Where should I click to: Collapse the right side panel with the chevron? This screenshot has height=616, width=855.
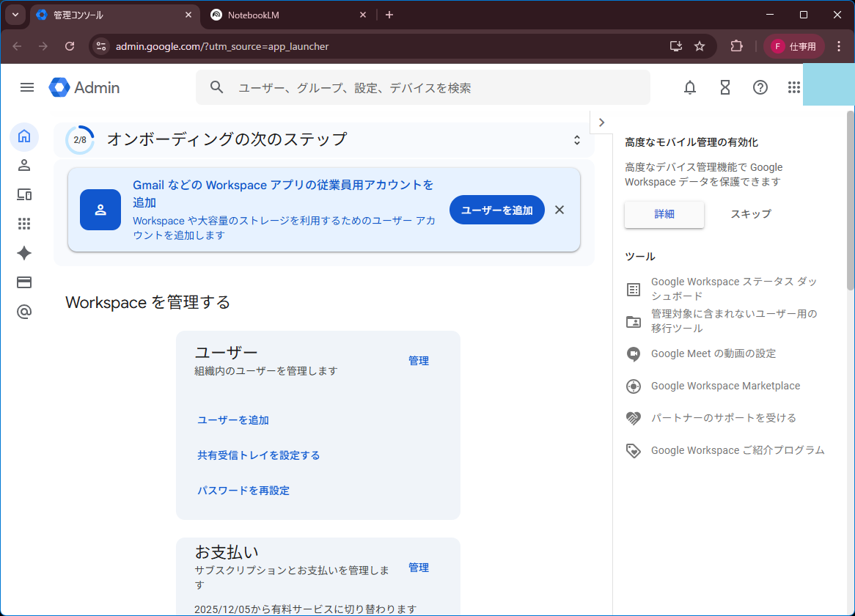(x=601, y=122)
